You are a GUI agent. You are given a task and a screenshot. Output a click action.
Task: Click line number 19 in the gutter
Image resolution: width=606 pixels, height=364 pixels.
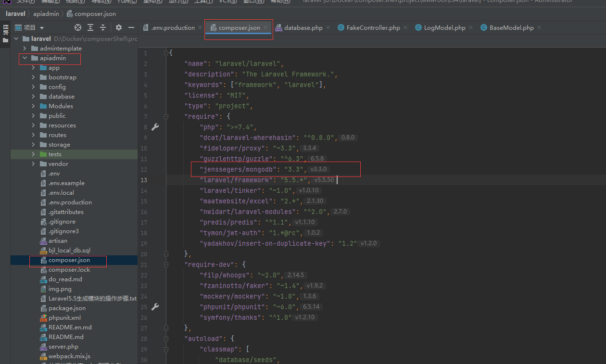(144, 243)
